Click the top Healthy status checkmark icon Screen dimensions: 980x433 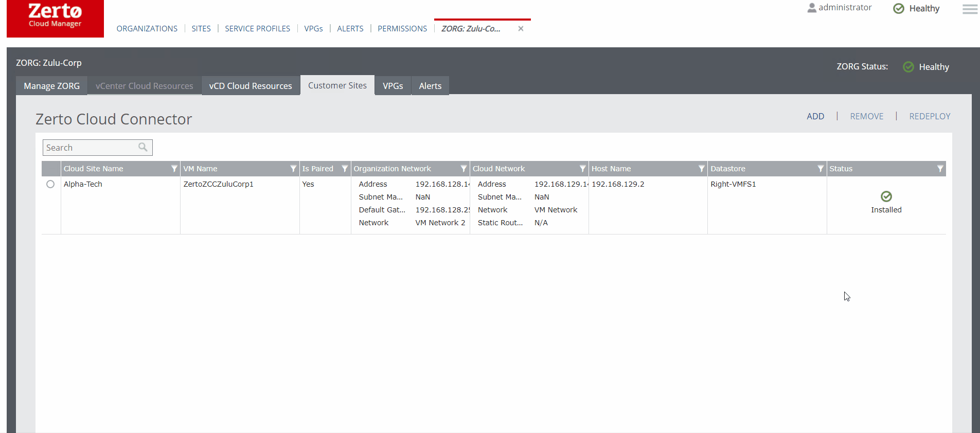898,9
